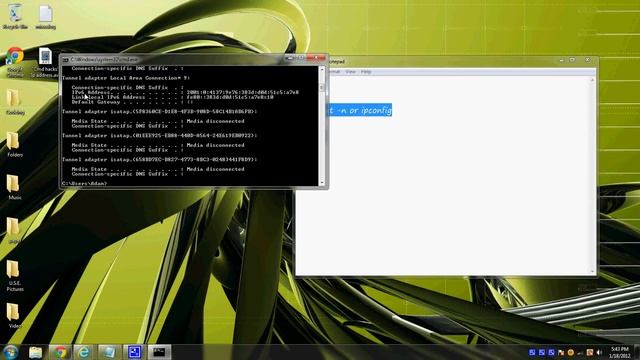The width and height of the screenshot is (640, 360).
Task: Click the cmd scrollbar down arrow
Action: point(322,182)
